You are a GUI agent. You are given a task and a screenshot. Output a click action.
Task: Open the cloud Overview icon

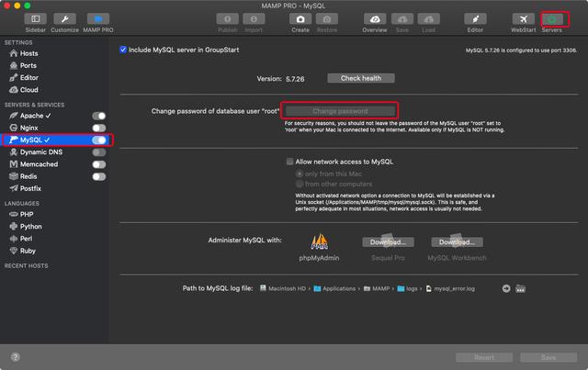pos(375,18)
